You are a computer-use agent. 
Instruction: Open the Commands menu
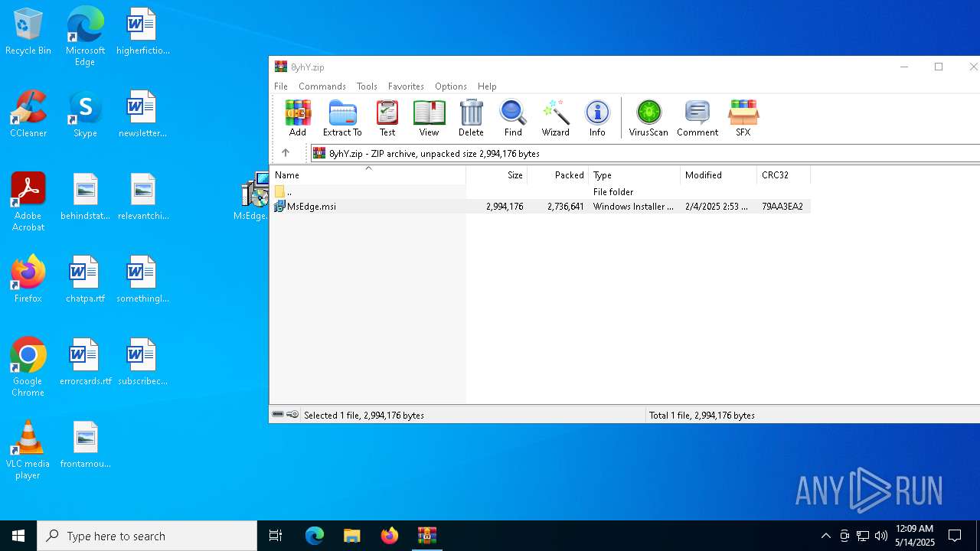[322, 86]
